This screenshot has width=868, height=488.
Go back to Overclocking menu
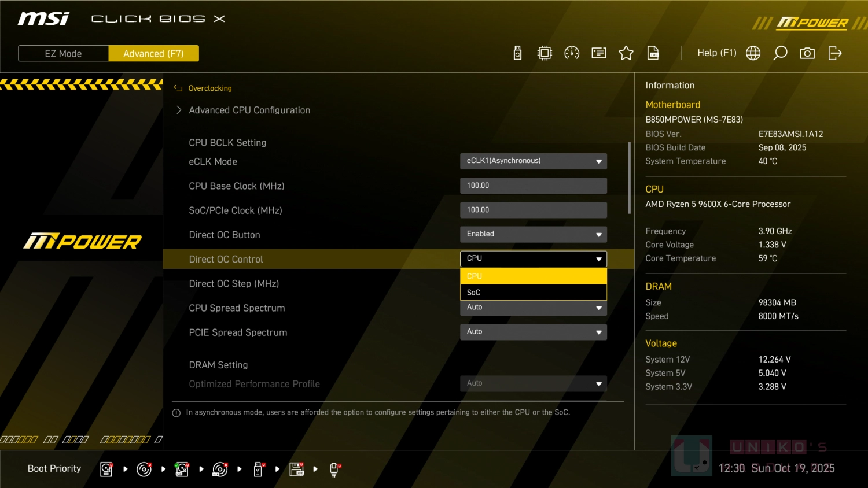[209, 88]
